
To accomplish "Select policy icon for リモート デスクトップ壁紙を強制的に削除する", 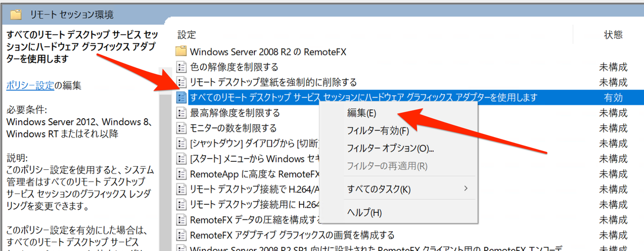I will tap(181, 82).
